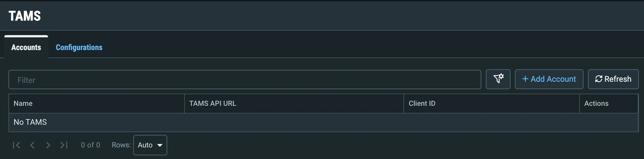The width and height of the screenshot is (644, 159).
Task: Click the circular arrows Refresh icon
Action: (x=599, y=79)
